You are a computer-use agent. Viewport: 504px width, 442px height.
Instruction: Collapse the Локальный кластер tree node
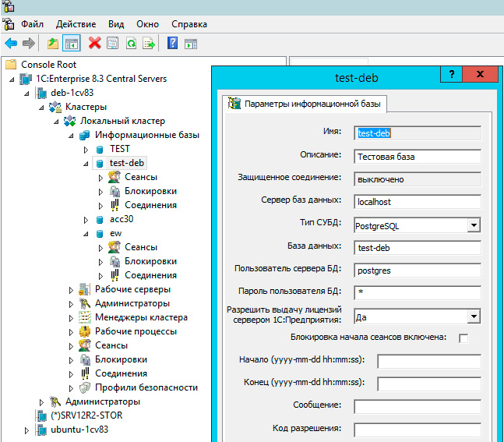coord(57,121)
